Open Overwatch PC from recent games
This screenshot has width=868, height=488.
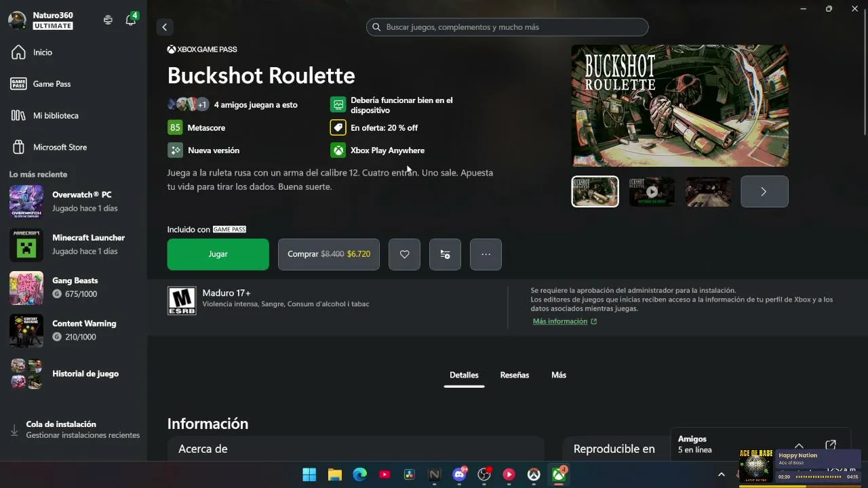73,201
